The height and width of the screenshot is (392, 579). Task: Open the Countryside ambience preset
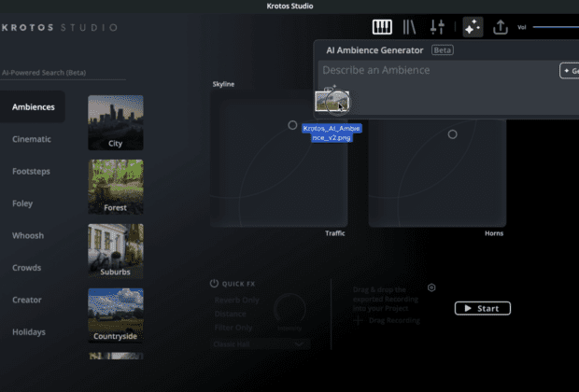click(x=116, y=315)
